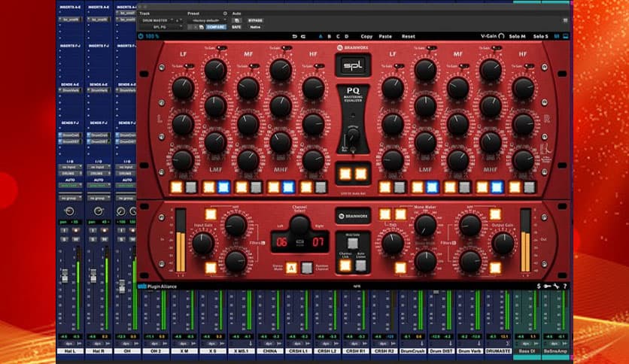Click the COMPARE button in the plugin header
The height and width of the screenshot is (364, 629).
(216, 27)
